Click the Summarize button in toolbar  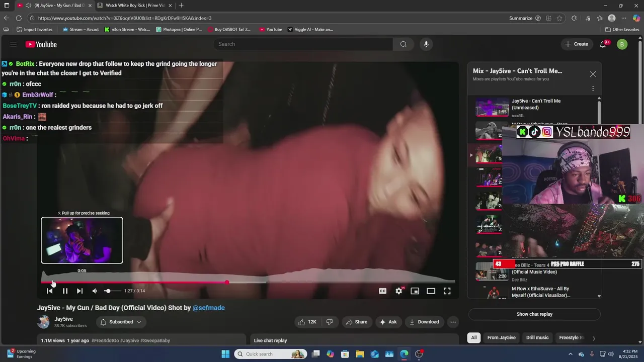point(521,18)
